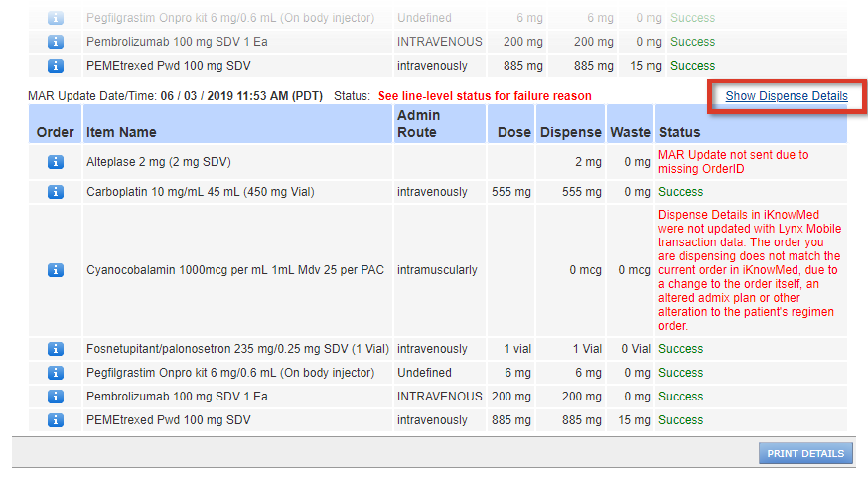Open Pembrolizumab order info in upper table

[x=56, y=42]
